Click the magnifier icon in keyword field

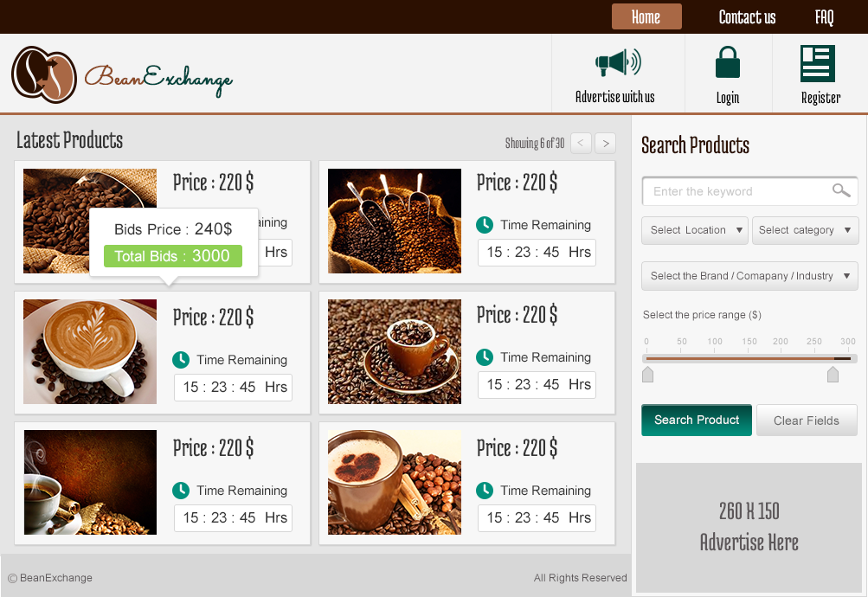click(841, 190)
